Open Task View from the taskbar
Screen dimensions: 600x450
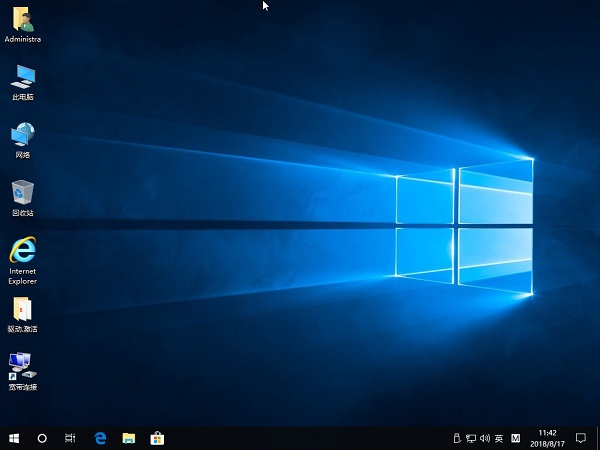coord(70,438)
